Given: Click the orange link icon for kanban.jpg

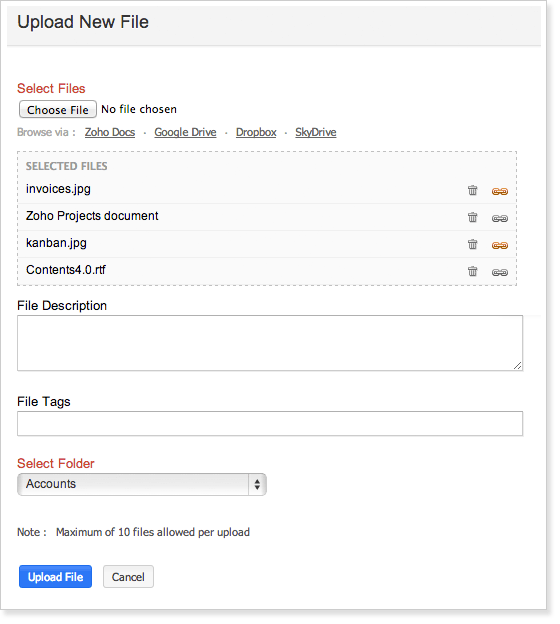Looking at the screenshot, I should coord(500,246).
